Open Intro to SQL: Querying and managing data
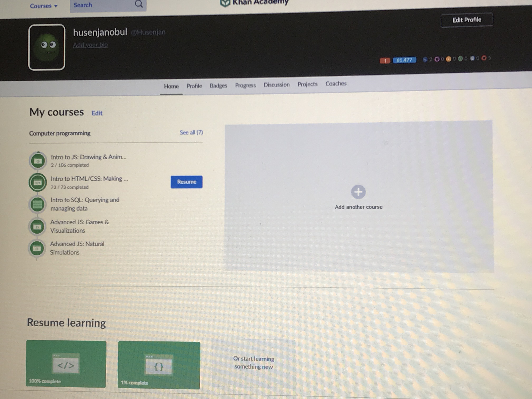 pyautogui.click(x=85, y=204)
